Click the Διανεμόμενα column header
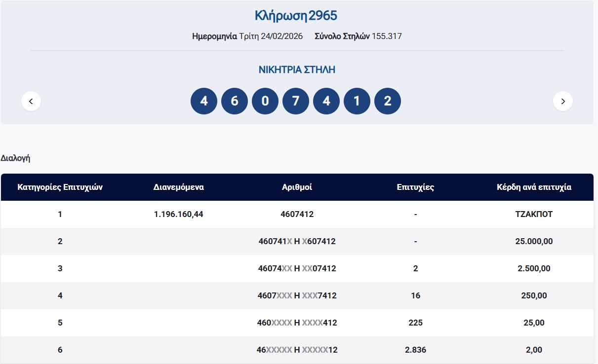598x364 pixels. tap(179, 187)
